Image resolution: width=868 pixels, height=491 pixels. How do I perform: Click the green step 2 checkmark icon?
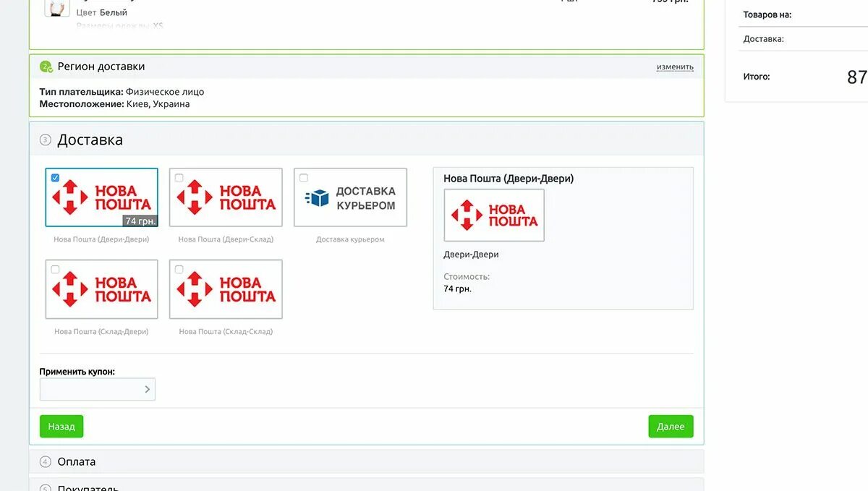[46, 67]
